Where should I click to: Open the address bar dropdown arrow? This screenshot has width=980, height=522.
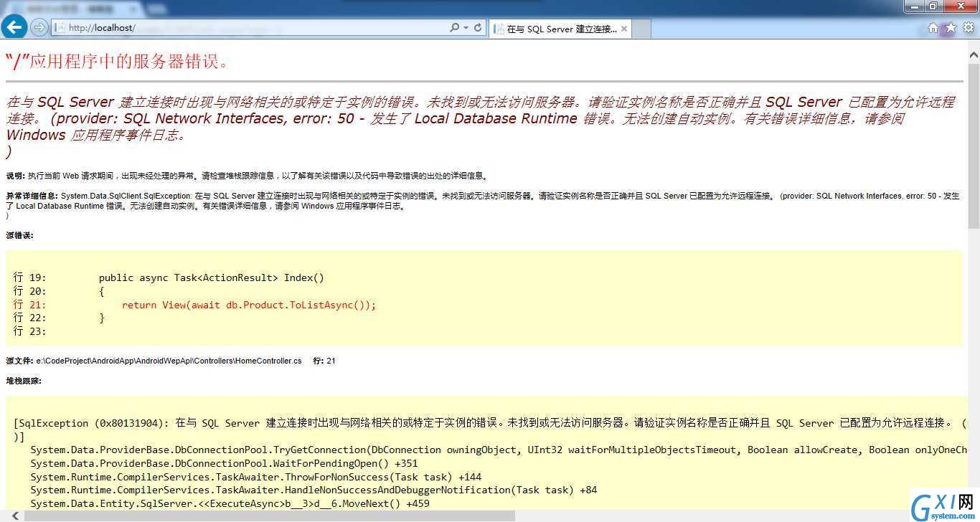click(466, 28)
